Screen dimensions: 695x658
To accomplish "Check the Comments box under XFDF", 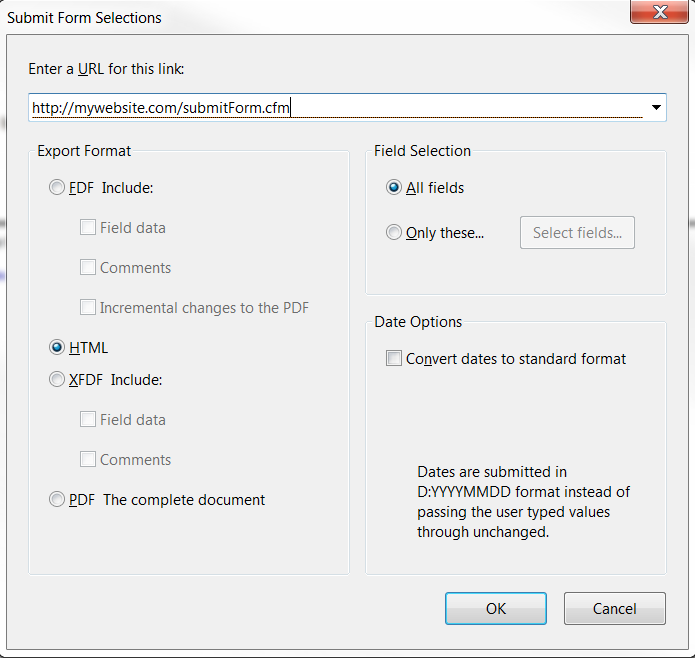I will pos(88,459).
